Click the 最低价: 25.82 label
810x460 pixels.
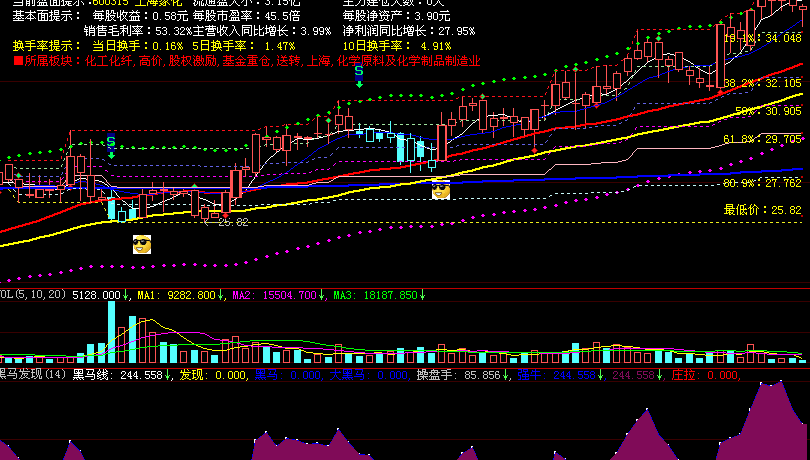[762, 210]
